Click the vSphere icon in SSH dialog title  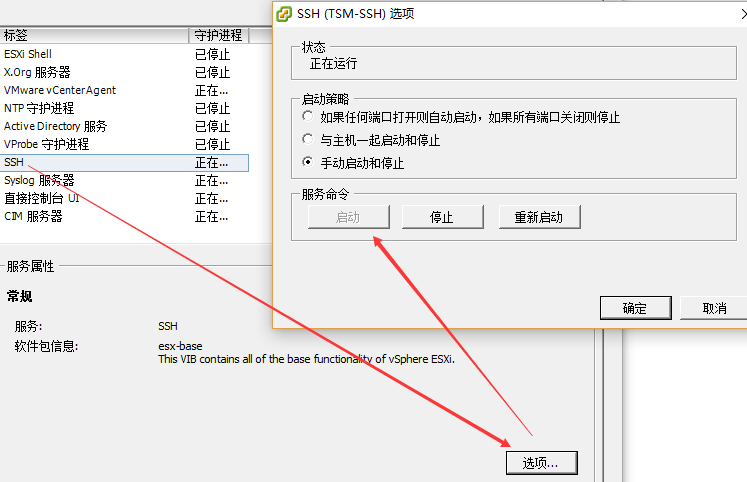284,14
